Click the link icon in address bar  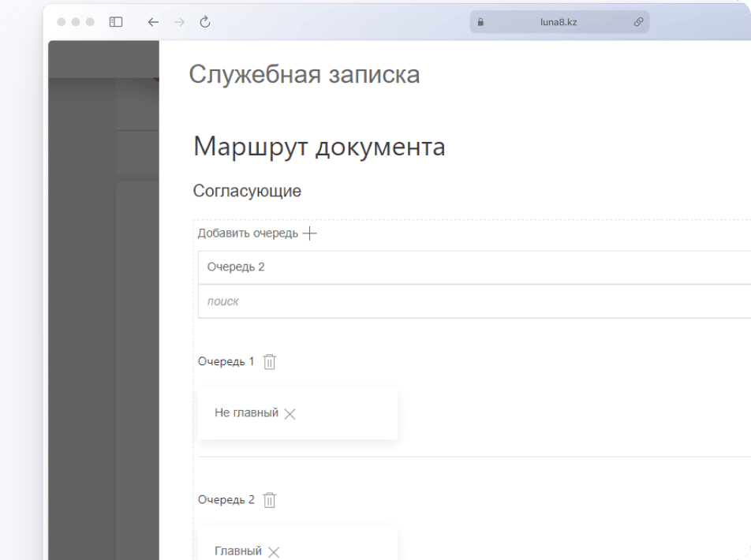point(638,23)
